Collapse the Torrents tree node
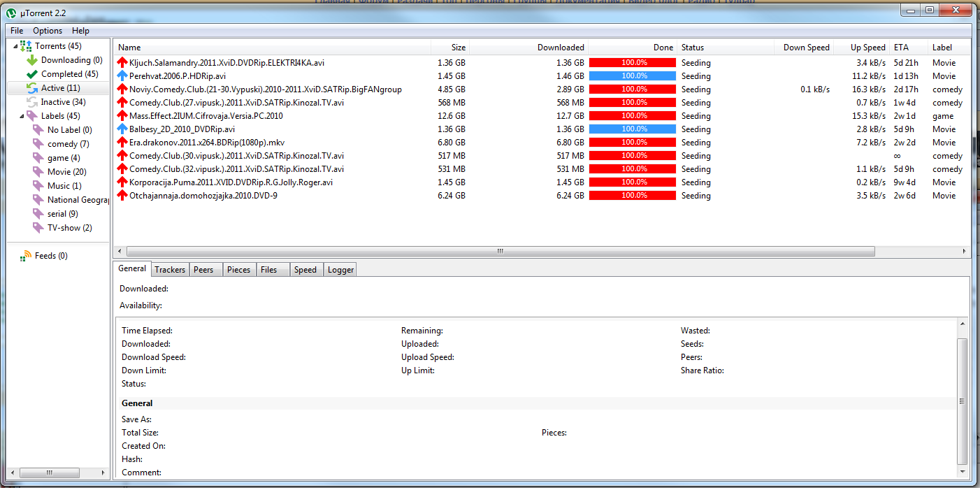980x497 pixels. 15,45
